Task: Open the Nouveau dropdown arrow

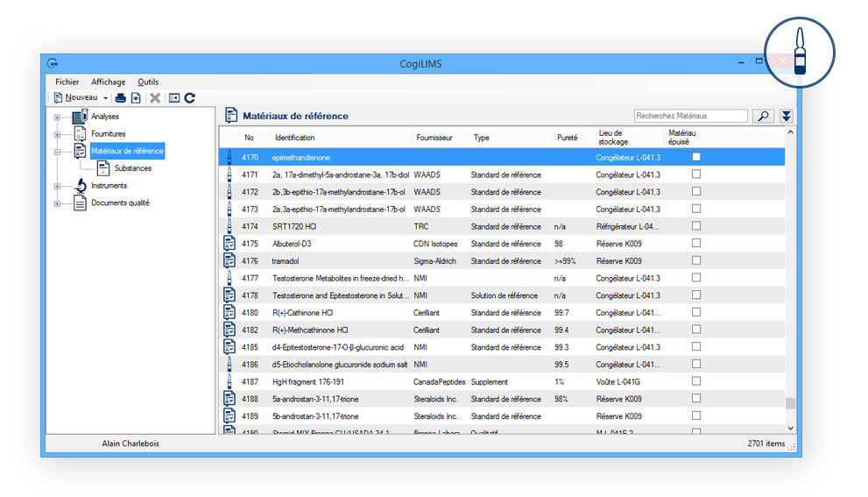Action: click(106, 98)
